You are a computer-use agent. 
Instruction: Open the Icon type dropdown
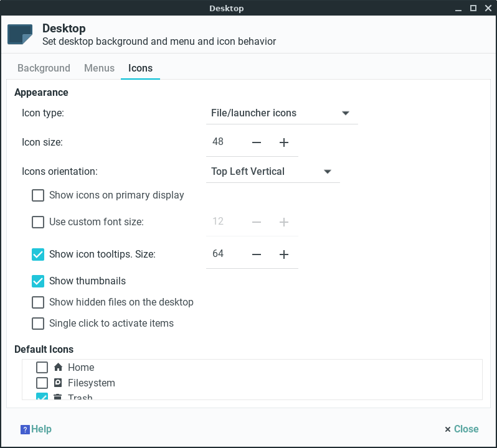tap(282, 113)
